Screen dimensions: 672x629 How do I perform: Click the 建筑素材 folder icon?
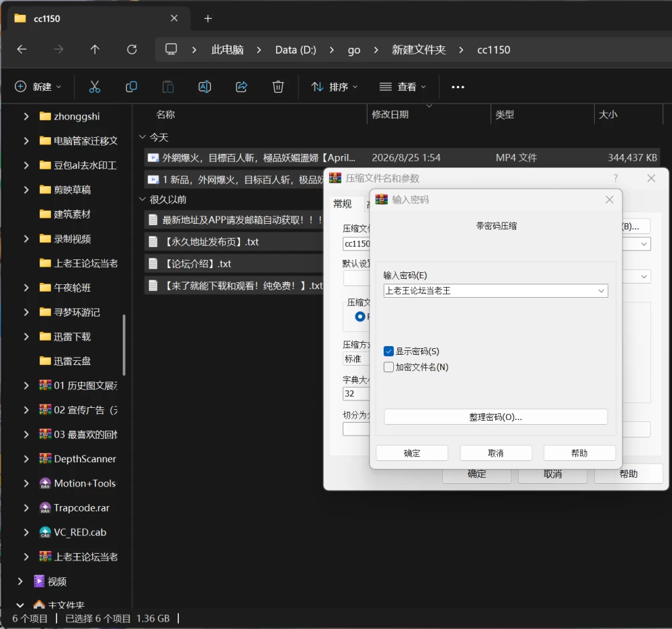click(45, 214)
